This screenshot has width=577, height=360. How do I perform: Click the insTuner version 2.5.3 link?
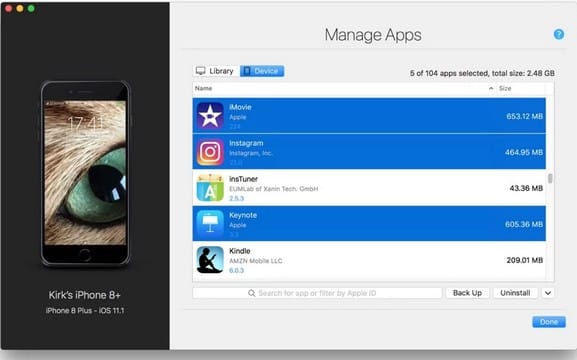point(236,198)
